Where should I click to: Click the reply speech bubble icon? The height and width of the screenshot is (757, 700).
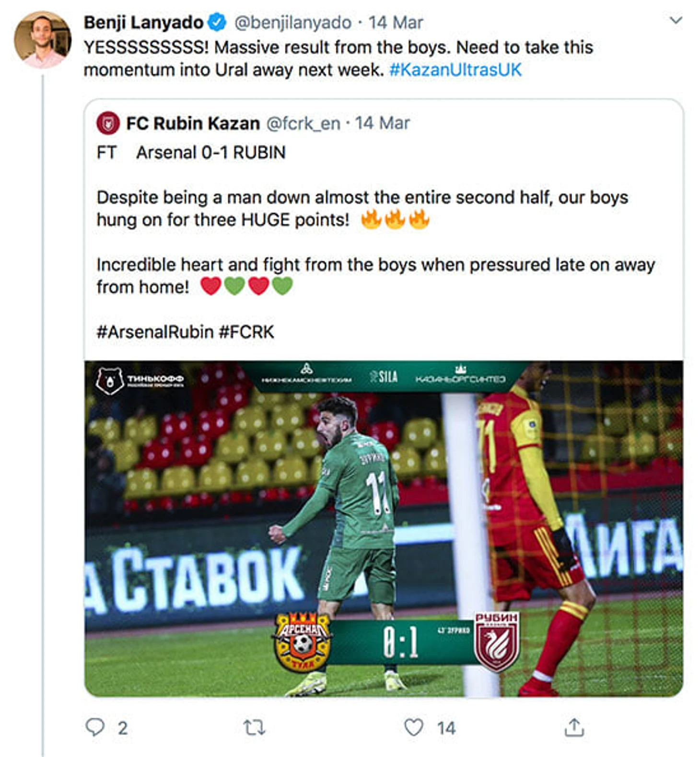tap(95, 727)
